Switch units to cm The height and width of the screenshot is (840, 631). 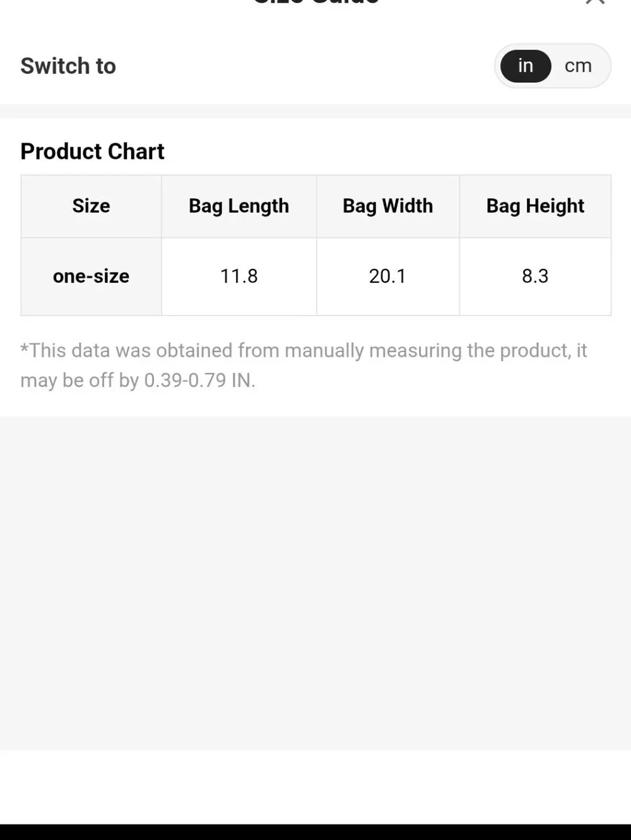tap(578, 66)
